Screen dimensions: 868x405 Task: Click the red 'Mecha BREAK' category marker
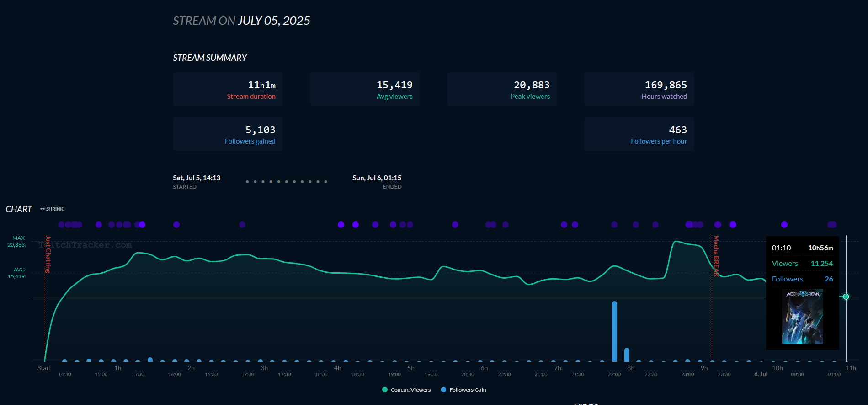(x=716, y=256)
